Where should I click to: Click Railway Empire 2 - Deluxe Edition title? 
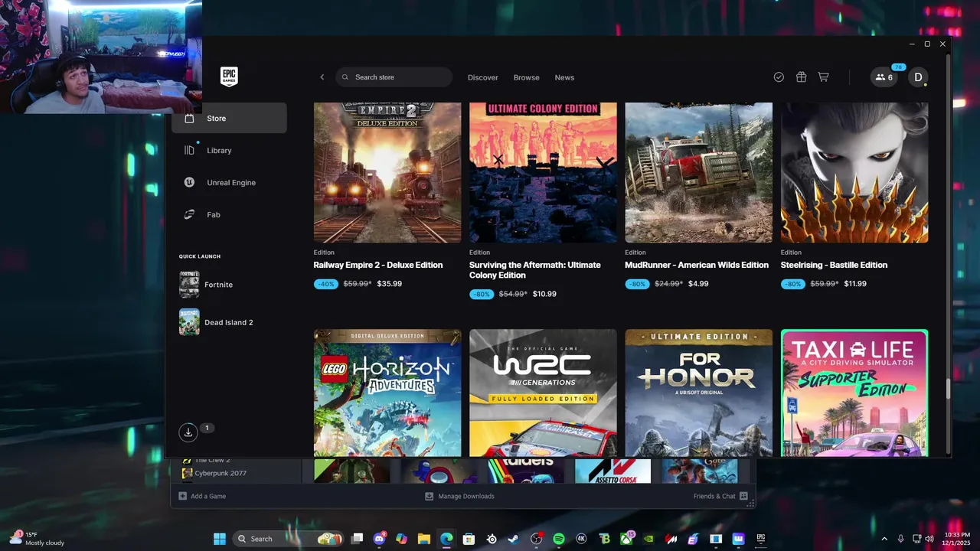378,265
